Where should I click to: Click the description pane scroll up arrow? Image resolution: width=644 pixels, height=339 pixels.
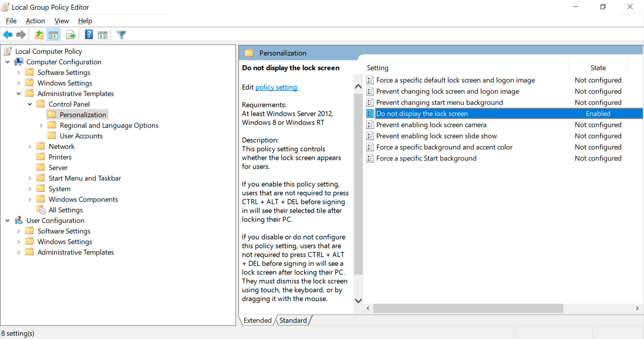(358, 87)
